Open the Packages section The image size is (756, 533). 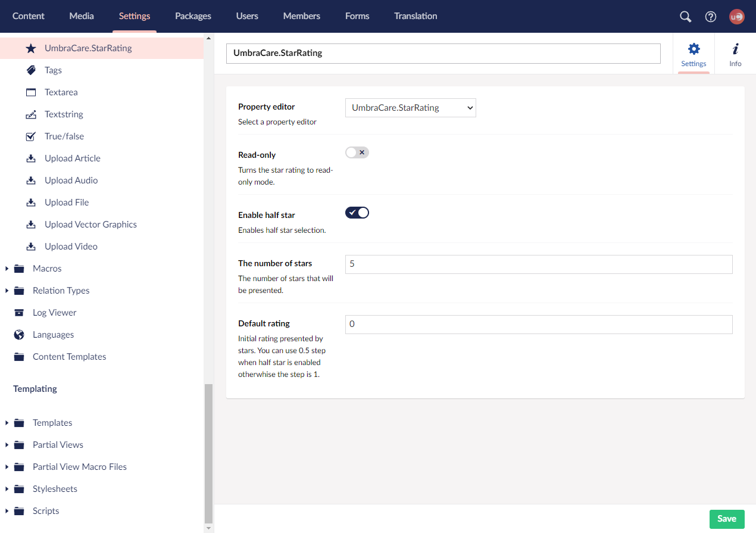pyautogui.click(x=193, y=16)
